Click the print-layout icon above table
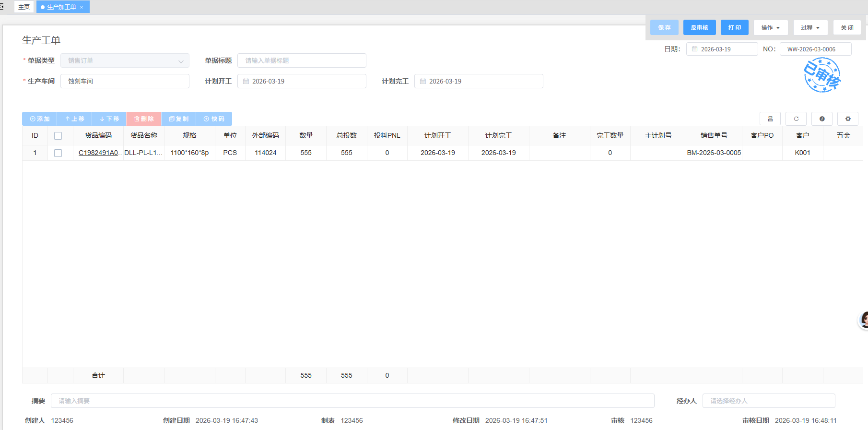This screenshot has width=868, height=430. 770,119
